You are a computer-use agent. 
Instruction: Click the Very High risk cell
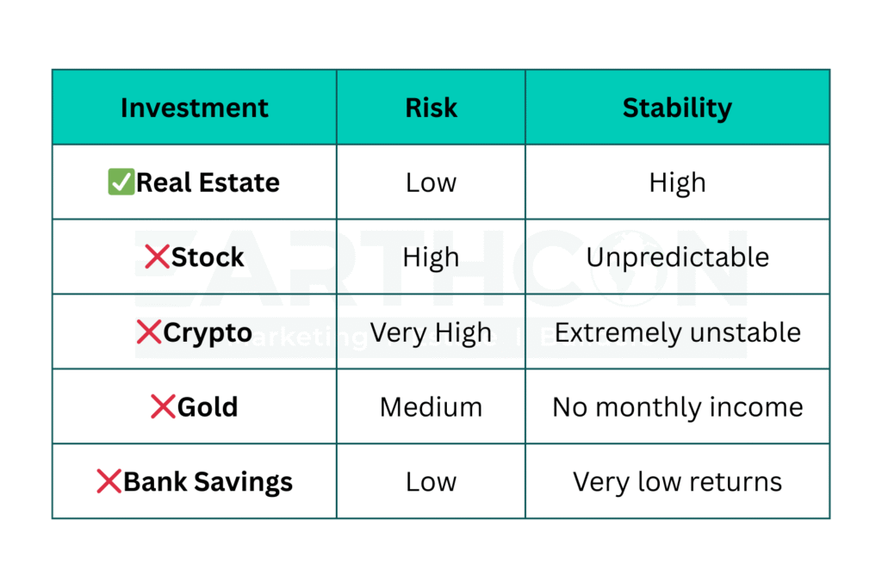pos(431,332)
